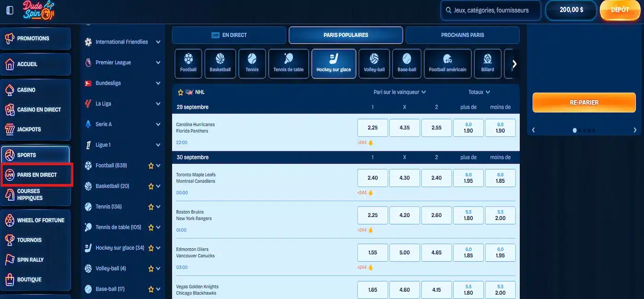This screenshot has height=299, width=644.
Task: Expand the Football (839) category chevron
Action: click(x=158, y=166)
